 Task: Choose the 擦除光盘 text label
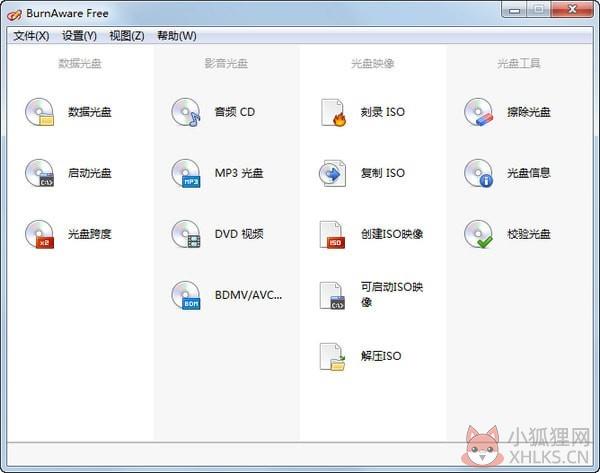tap(529, 112)
